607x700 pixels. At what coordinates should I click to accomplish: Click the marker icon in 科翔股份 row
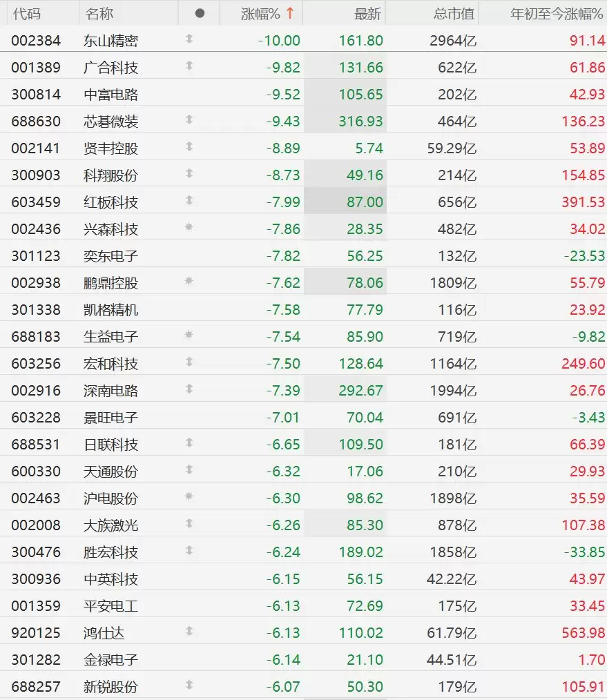(x=189, y=174)
